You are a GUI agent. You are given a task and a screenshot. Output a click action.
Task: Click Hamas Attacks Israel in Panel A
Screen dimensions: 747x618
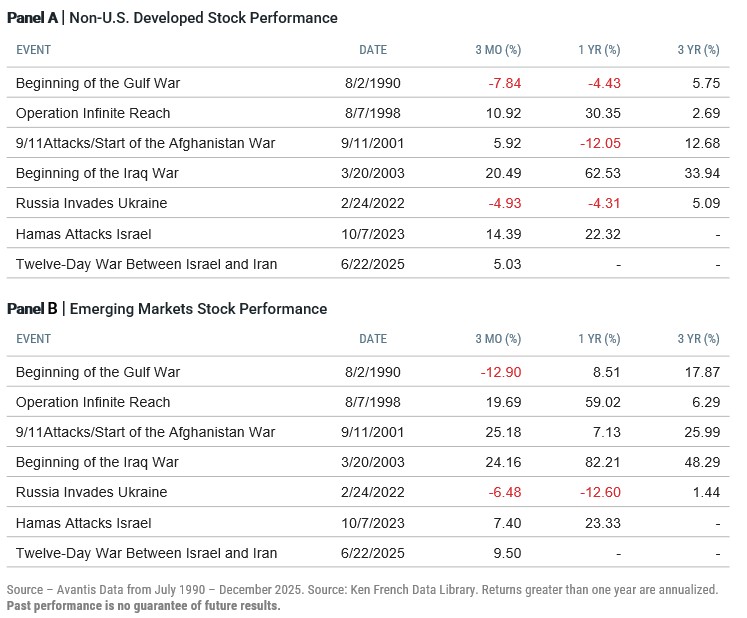point(83,233)
